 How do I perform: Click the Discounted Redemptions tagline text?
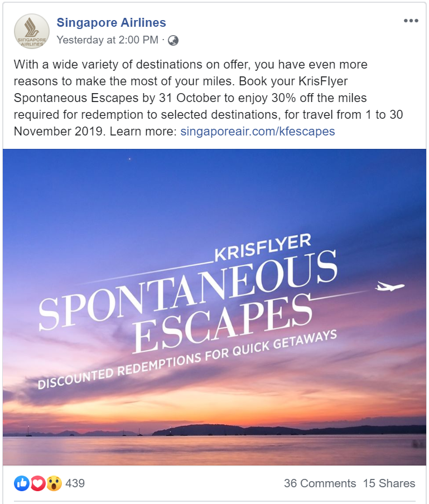187,360
